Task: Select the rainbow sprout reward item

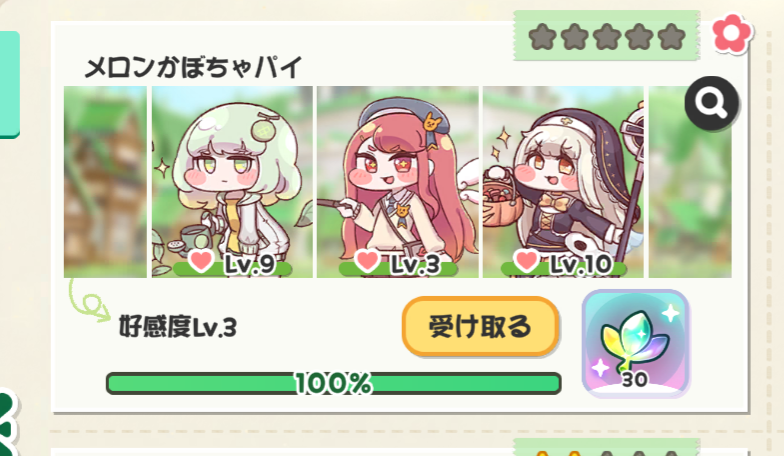Action: click(x=636, y=344)
